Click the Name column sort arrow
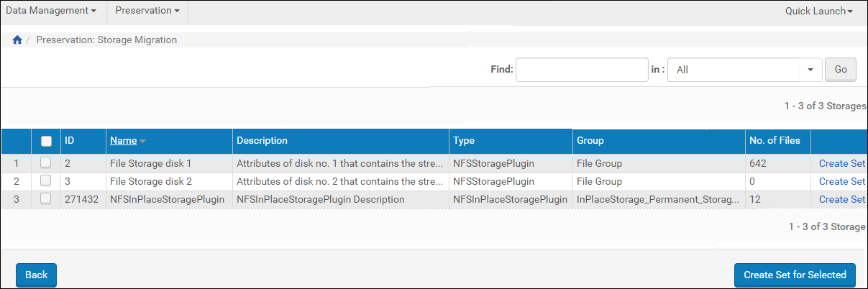Screen dimensions: 868x289 pyautogui.click(x=143, y=141)
